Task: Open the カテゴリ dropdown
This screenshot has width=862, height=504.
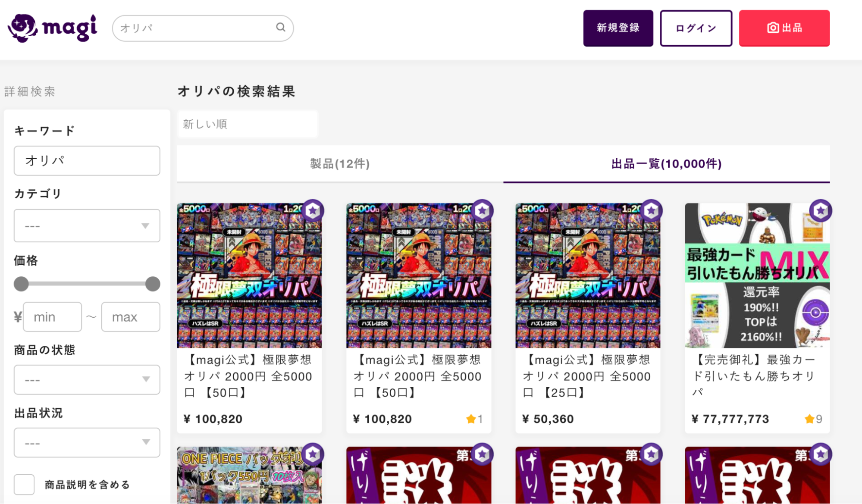Action: coord(87,226)
